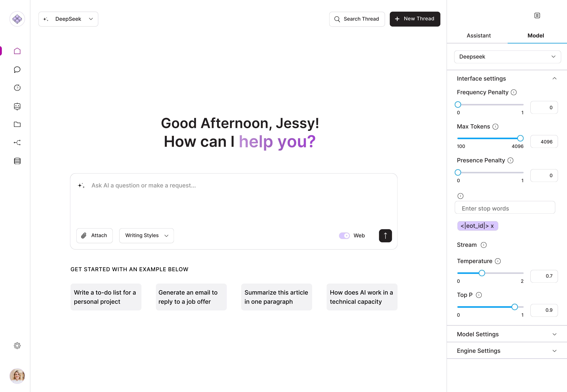
Task: Select the connections branch icon in sidebar
Action: click(17, 143)
